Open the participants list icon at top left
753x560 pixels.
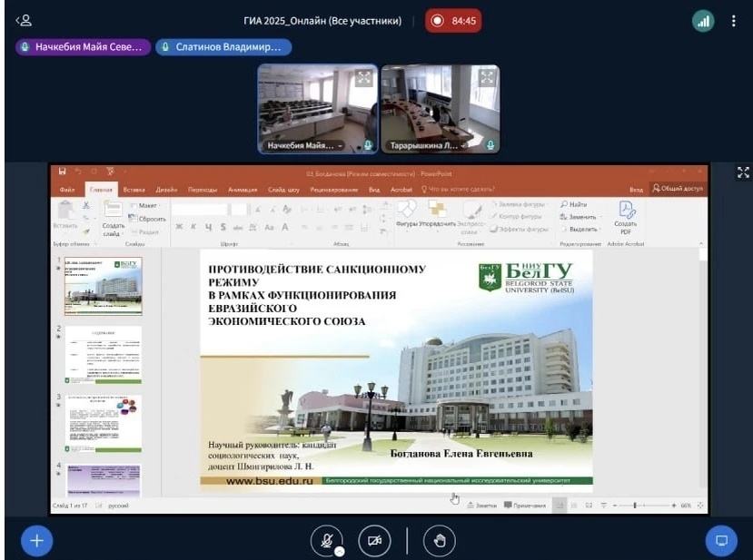click(x=24, y=20)
